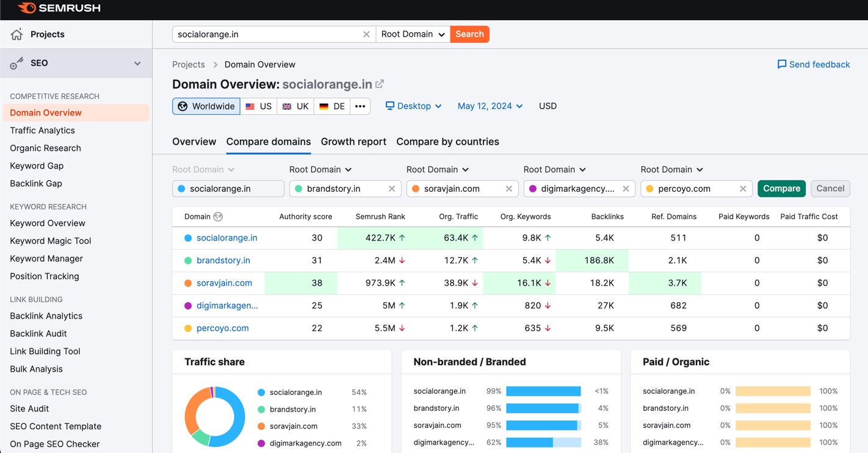Expand the Desktop device dropdown

(x=413, y=106)
